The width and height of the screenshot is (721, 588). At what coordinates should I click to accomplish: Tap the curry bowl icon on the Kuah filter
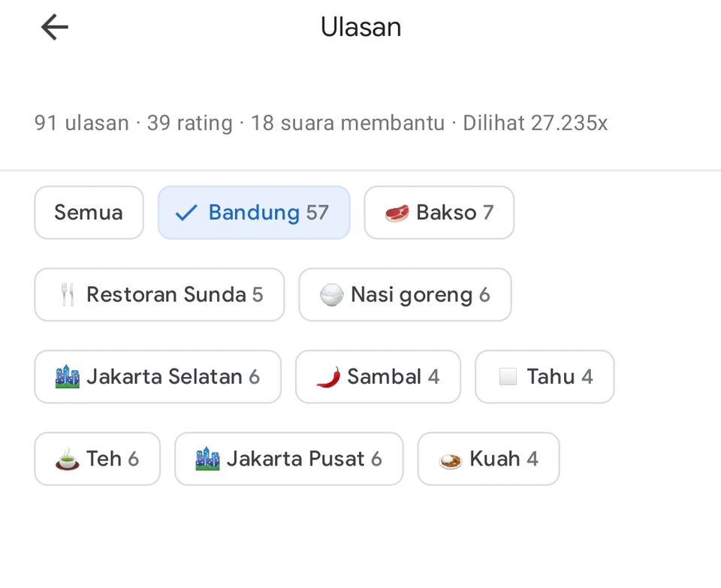(x=449, y=458)
